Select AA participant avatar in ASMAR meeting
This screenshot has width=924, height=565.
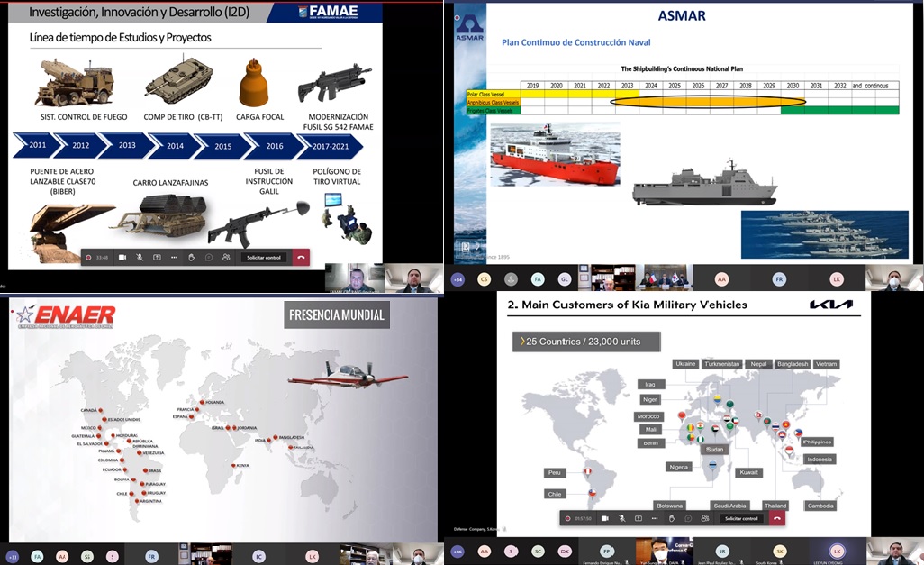coord(721,279)
